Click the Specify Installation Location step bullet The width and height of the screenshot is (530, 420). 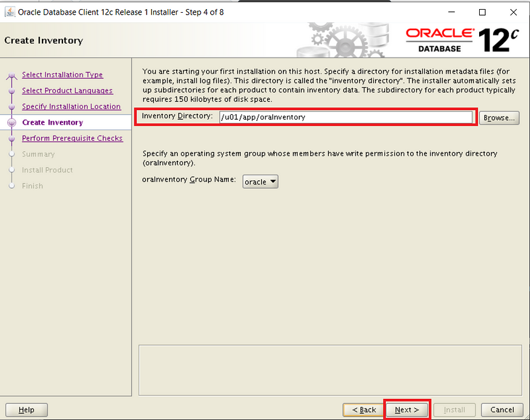coord(12,107)
